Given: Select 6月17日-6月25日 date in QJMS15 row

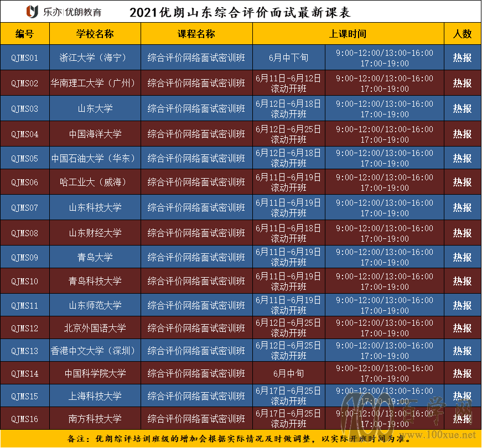Looking at the screenshot, I should (288, 391).
